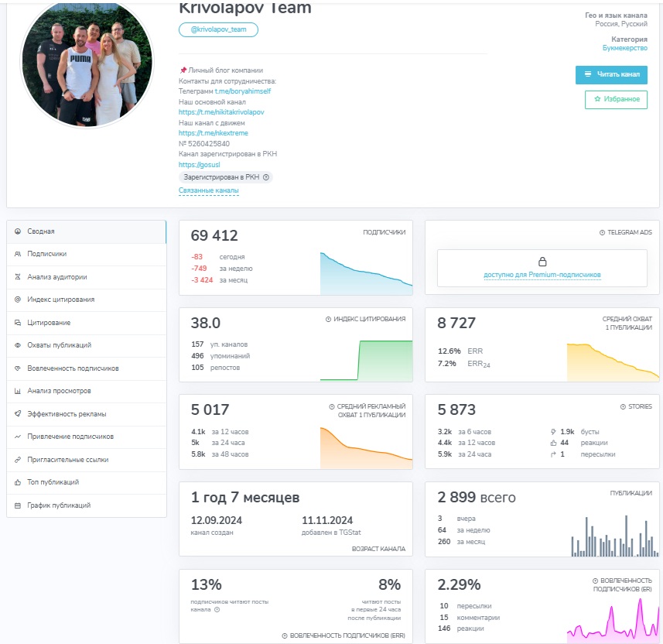663x644 pixels.
Task: Open the 'доступно для Premium-подписчиков' link
Action: coord(542,275)
